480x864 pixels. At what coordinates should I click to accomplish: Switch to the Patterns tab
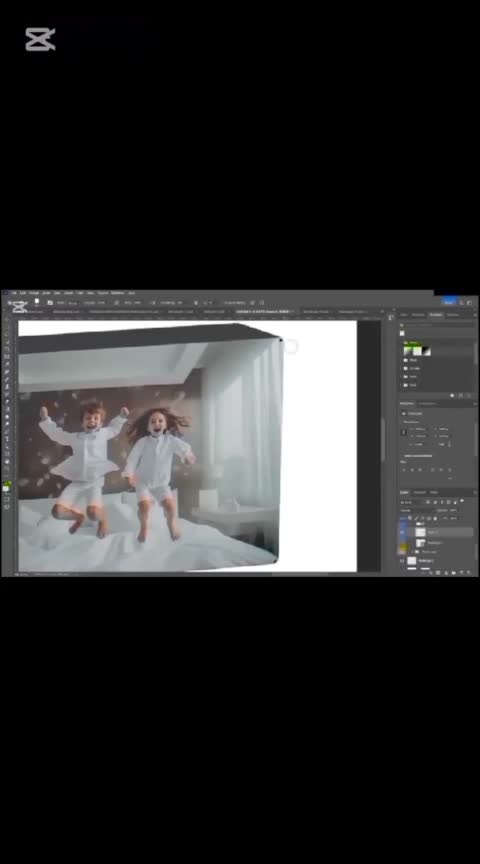452,315
